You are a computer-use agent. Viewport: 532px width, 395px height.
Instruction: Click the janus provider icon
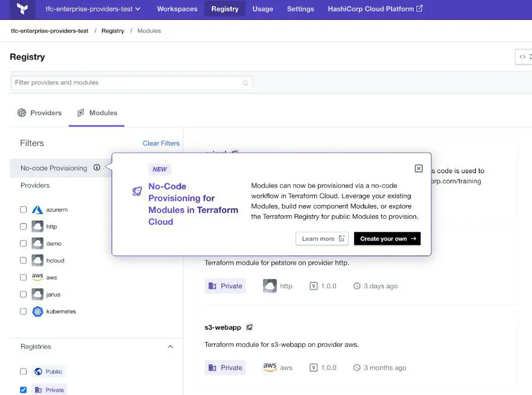[x=37, y=294]
